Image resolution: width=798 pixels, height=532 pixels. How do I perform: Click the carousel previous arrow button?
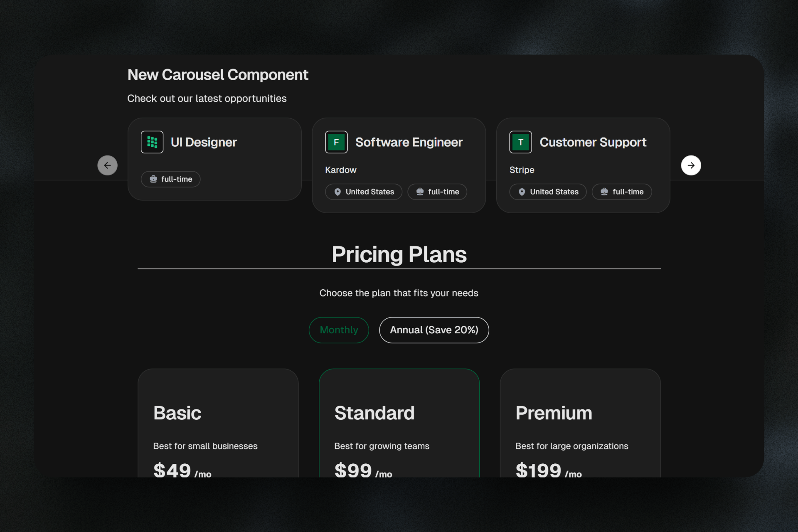click(x=108, y=165)
